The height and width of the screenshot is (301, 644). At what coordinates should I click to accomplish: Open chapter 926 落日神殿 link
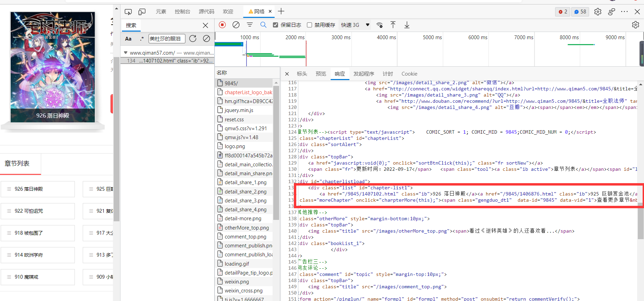pyautogui.click(x=38, y=189)
